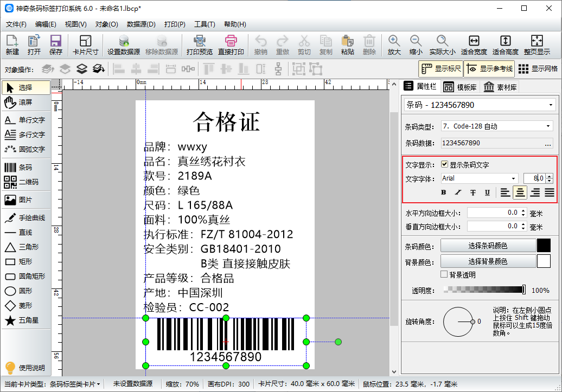Click 设置数据源 data source icon
This screenshot has width=562, height=392.
(124, 45)
